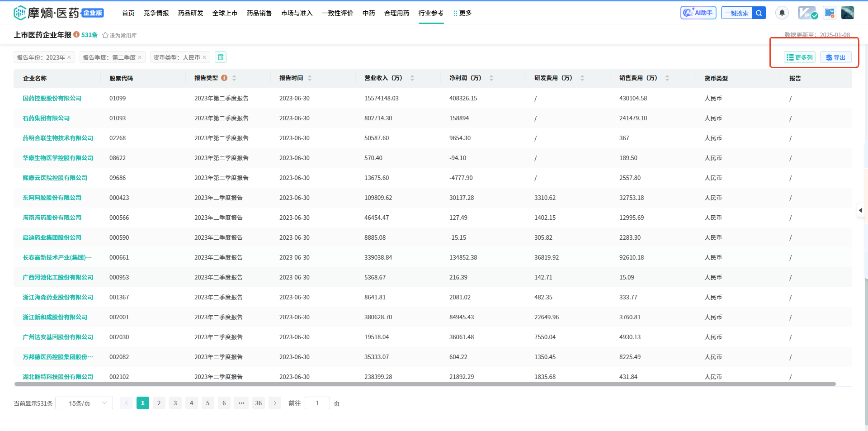Open 熙康云医院控股有限公司 link
This screenshot has width=868, height=431.
[55, 178]
